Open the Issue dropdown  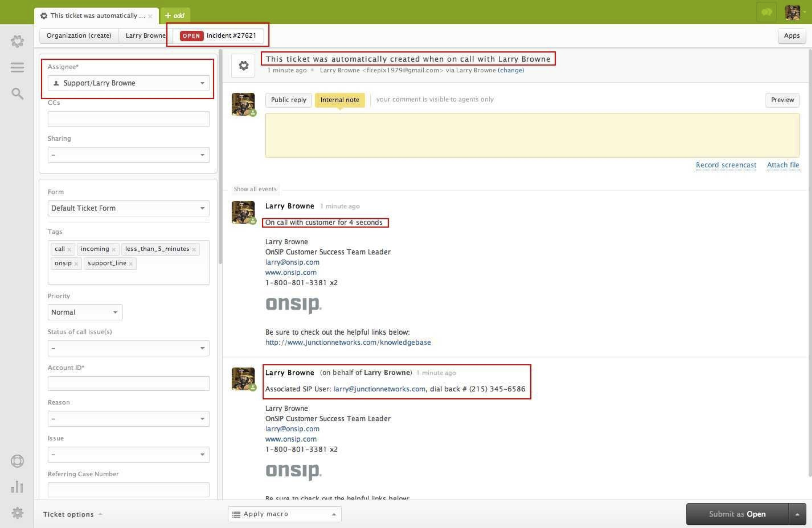(128, 454)
